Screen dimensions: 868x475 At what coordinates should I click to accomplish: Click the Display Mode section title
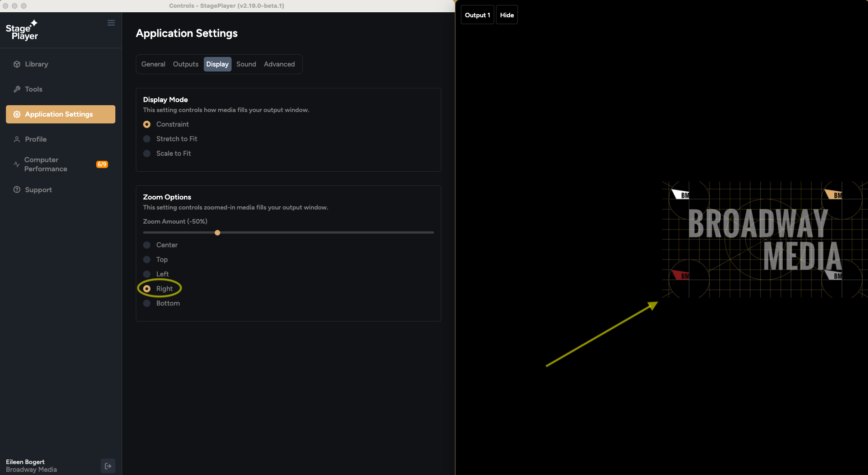point(165,100)
